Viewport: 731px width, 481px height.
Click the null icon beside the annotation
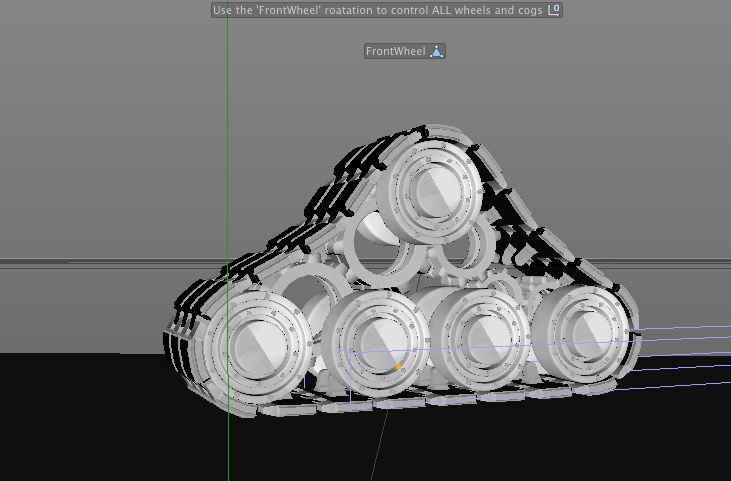(553, 10)
